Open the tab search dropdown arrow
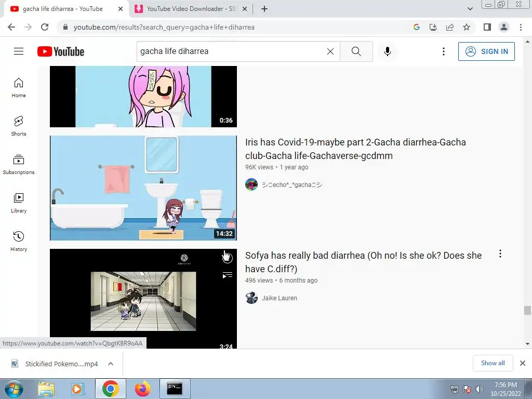The width and height of the screenshot is (532, 399). [x=470, y=9]
